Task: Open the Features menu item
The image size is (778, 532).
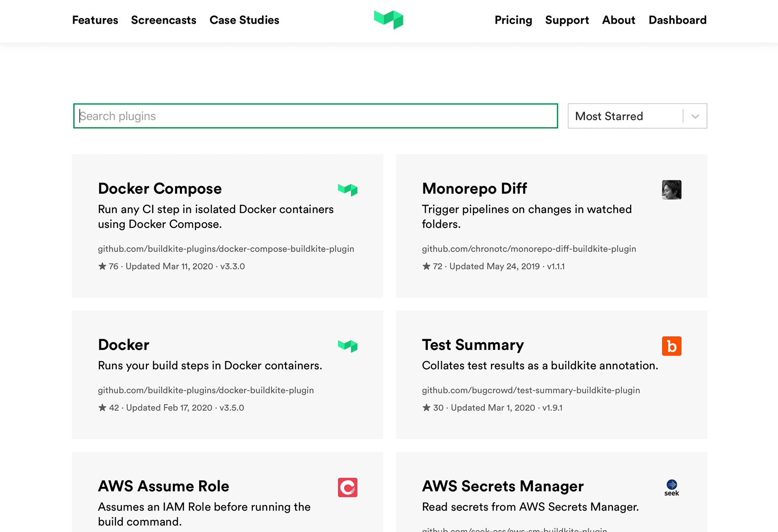Action: (95, 20)
